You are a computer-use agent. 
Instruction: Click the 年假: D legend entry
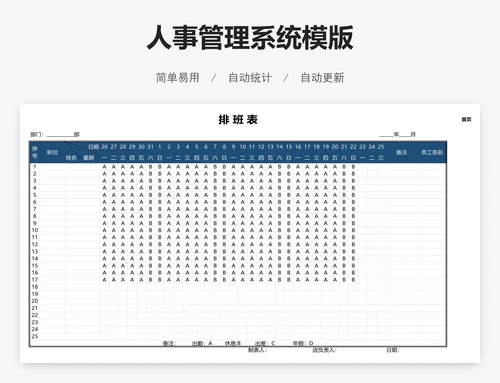pos(303,343)
